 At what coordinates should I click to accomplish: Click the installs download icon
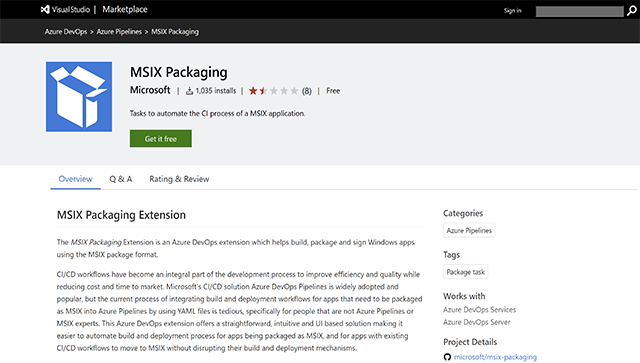click(x=189, y=91)
